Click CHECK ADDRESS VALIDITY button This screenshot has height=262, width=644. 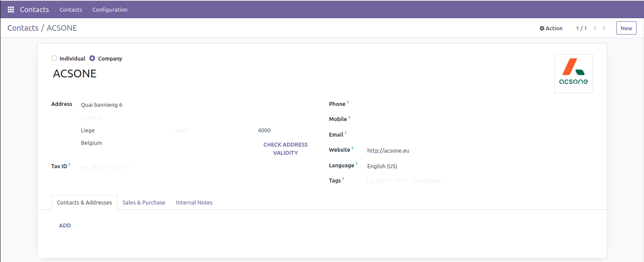286,149
